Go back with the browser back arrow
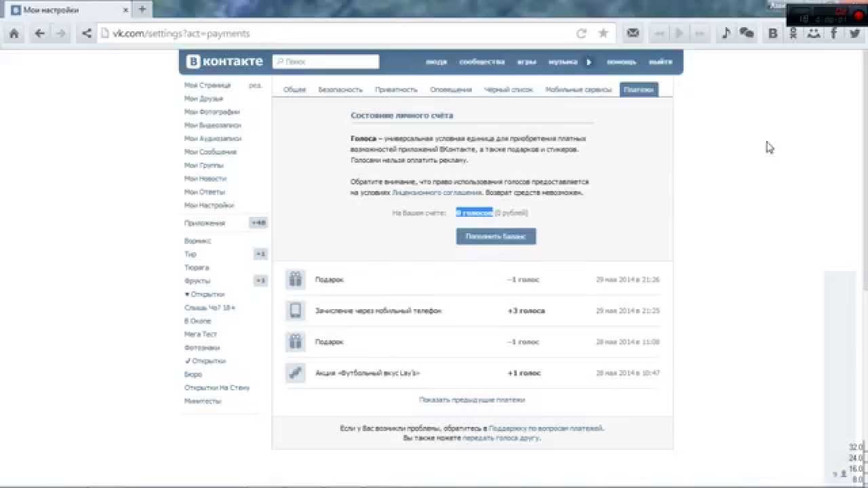The image size is (868, 488). 40,33
